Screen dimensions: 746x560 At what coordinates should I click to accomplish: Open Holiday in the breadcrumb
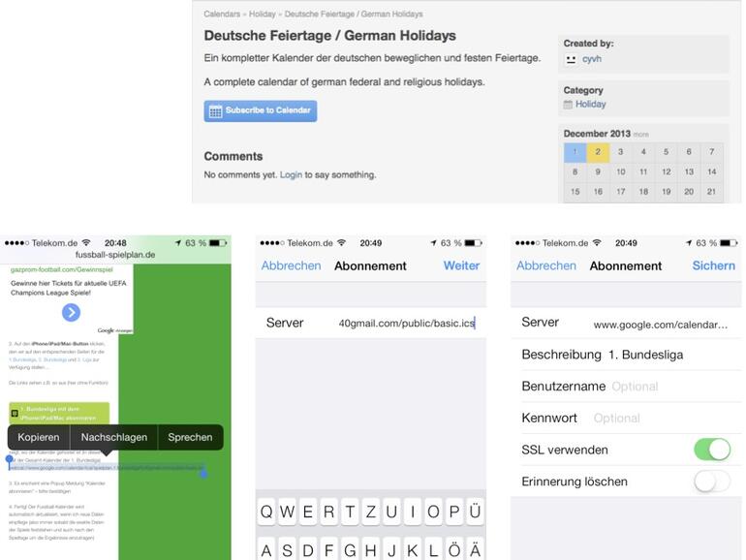[263, 14]
